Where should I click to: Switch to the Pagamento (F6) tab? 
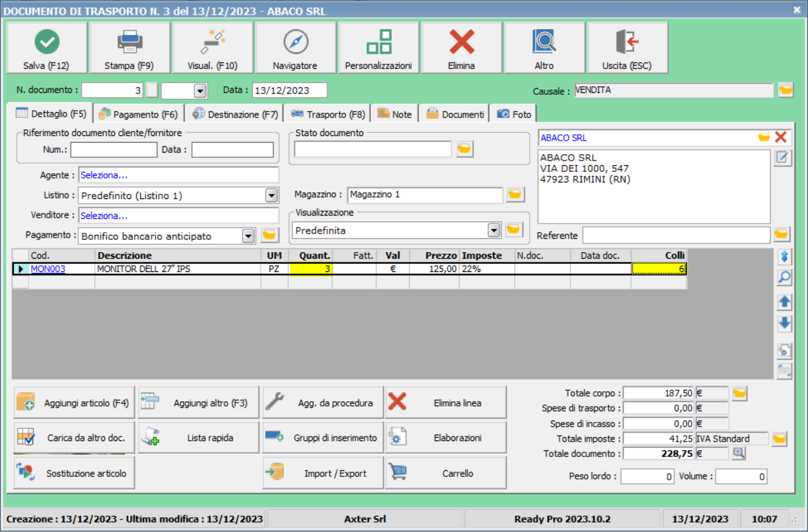tap(138, 114)
